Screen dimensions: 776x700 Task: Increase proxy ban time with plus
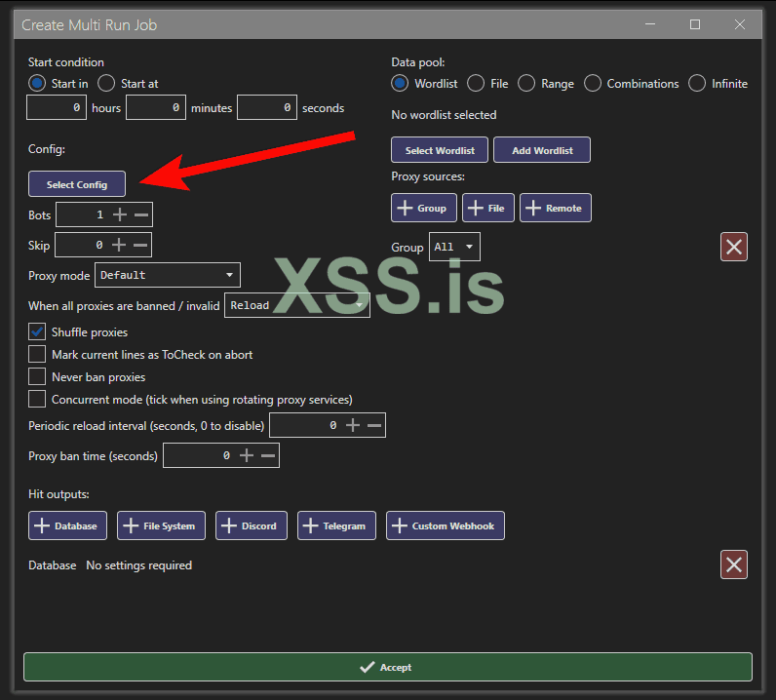tap(247, 455)
